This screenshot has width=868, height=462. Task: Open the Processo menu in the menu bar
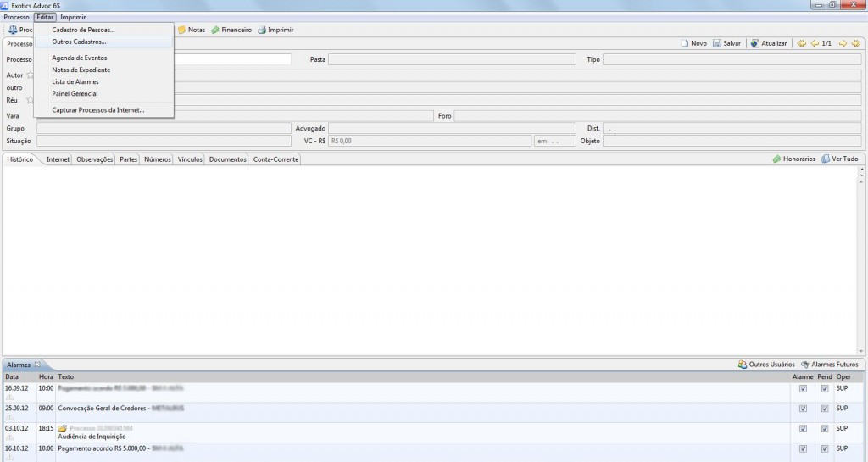[x=16, y=17]
